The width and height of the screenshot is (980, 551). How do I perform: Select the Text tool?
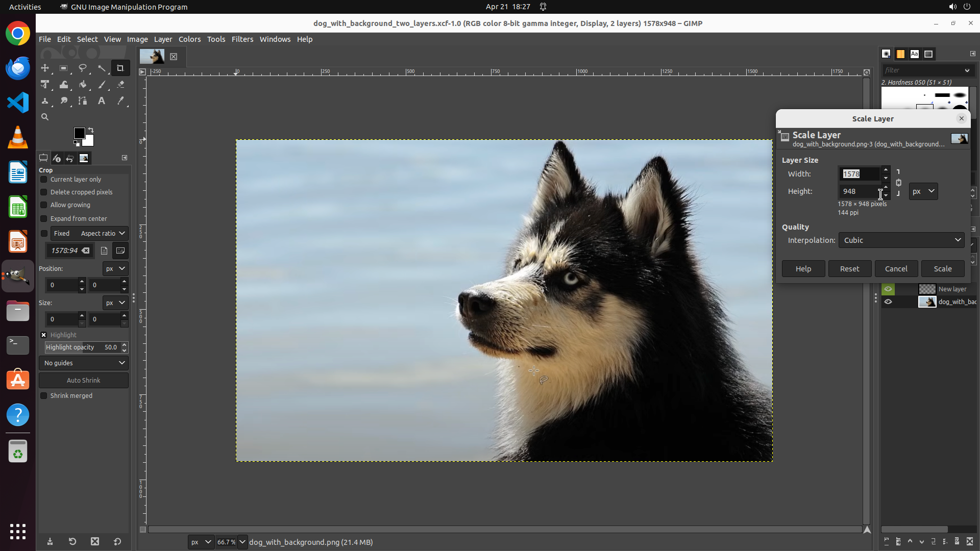tap(102, 101)
